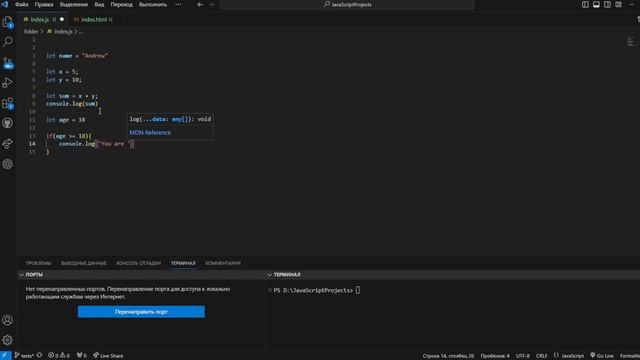The width and height of the screenshot is (640, 360).
Task: Toggle primary sidebar layout icon
Action: [x=585, y=4]
